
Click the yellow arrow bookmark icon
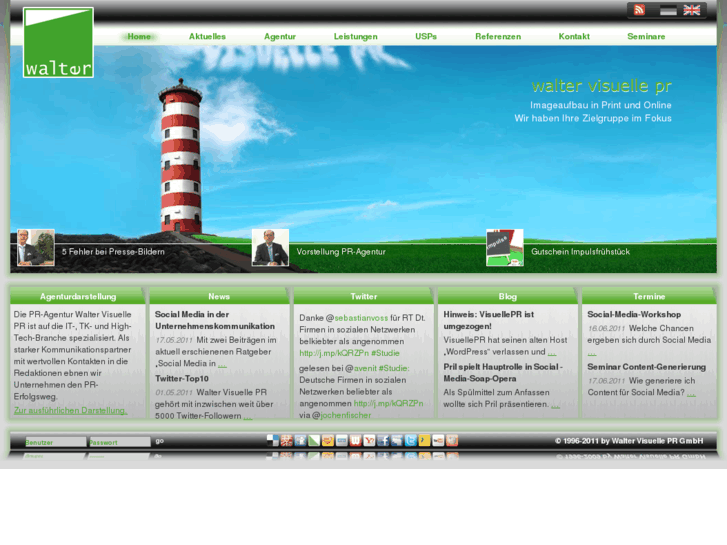[424, 440]
